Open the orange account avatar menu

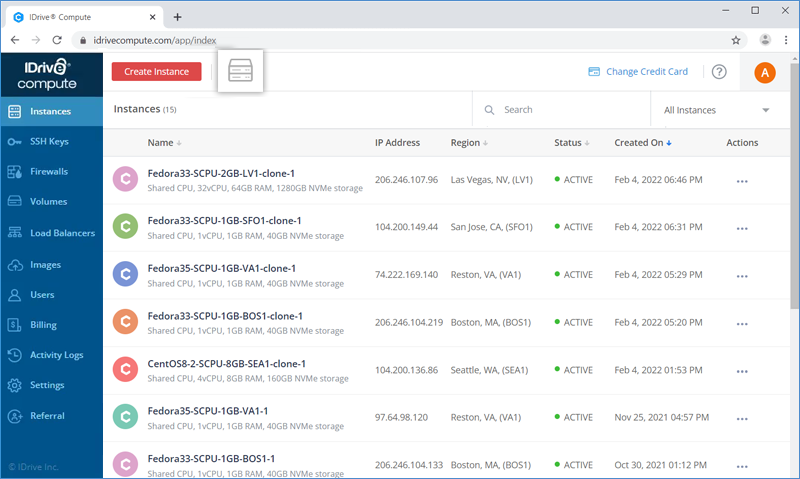765,73
